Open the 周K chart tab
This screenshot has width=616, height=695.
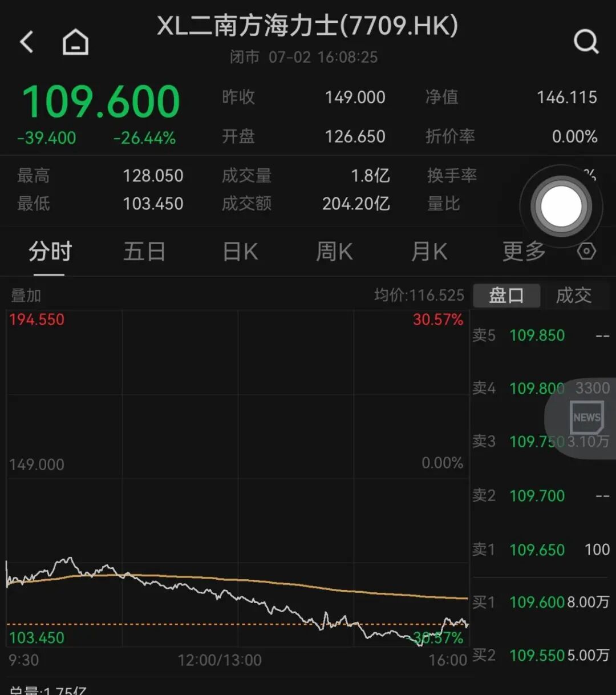(x=334, y=251)
